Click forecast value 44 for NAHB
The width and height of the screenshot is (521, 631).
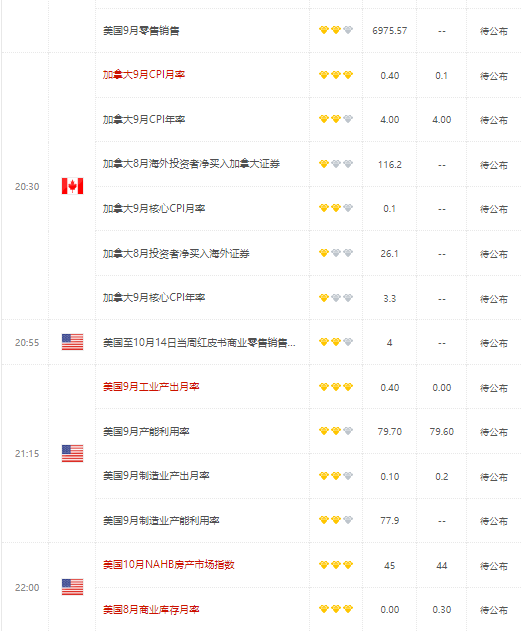coord(441,566)
